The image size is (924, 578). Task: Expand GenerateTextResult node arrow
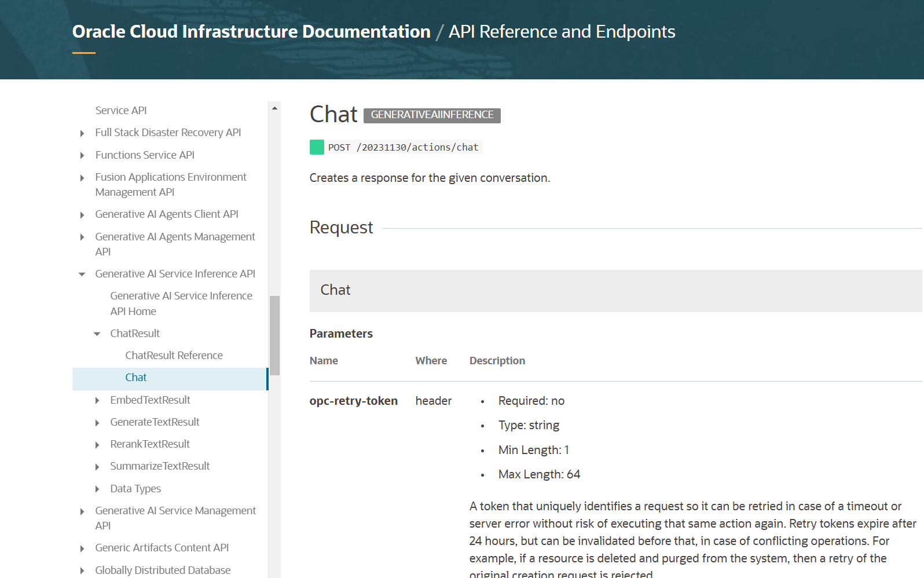(97, 423)
